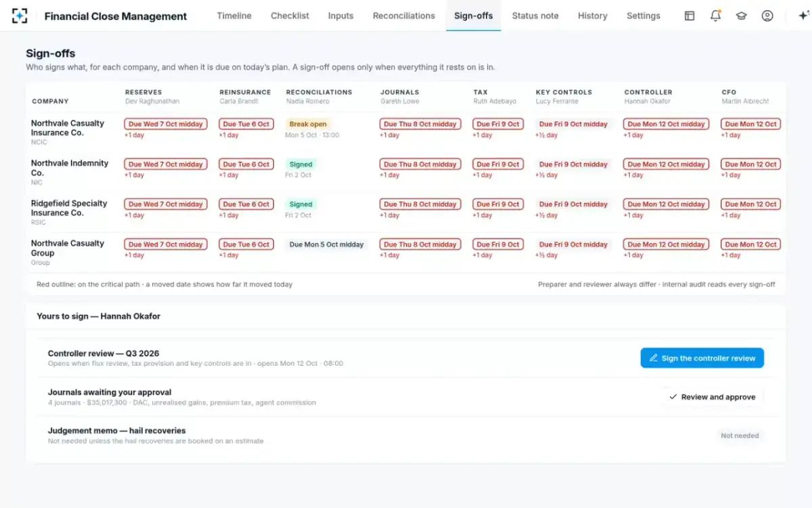
Task: Click Due Mon 5 Oct midday chip
Action: pos(326,245)
